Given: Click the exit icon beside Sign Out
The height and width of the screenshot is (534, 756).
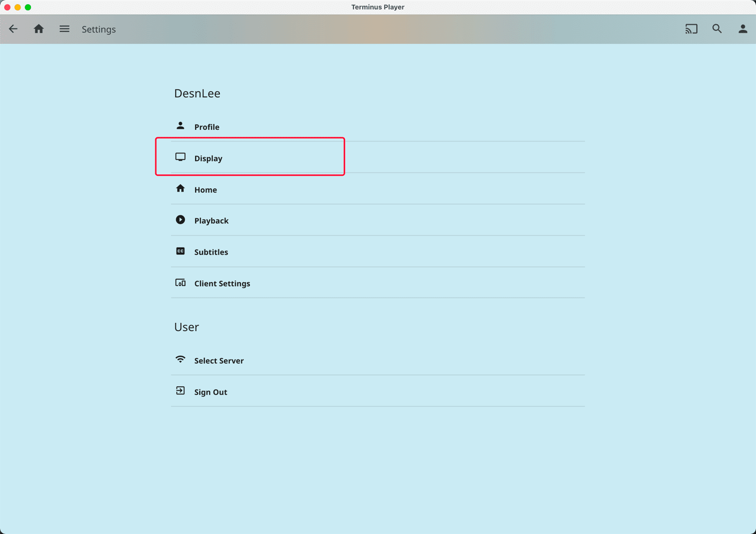Looking at the screenshot, I should click(x=180, y=391).
